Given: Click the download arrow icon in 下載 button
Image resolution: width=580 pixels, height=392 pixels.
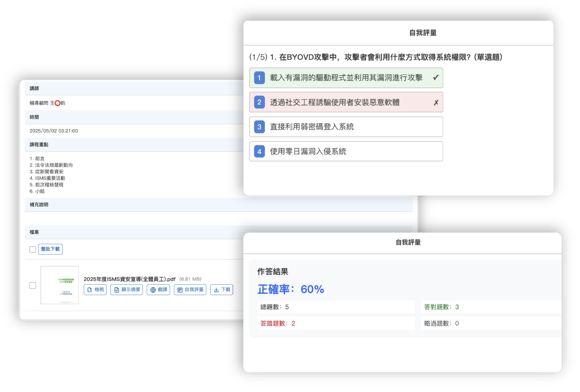Looking at the screenshot, I should 216,290.
